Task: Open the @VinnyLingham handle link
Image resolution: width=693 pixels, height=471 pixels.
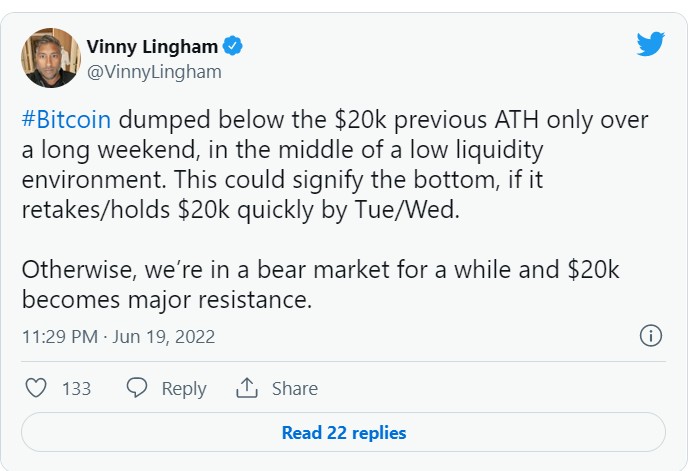Action: [154, 72]
